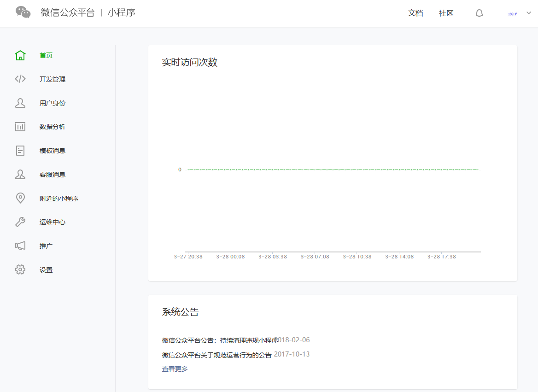538x392 pixels.
Task: Click the location pin icon for 附近的小程序
Action: pyautogui.click(x=20, y=198)
